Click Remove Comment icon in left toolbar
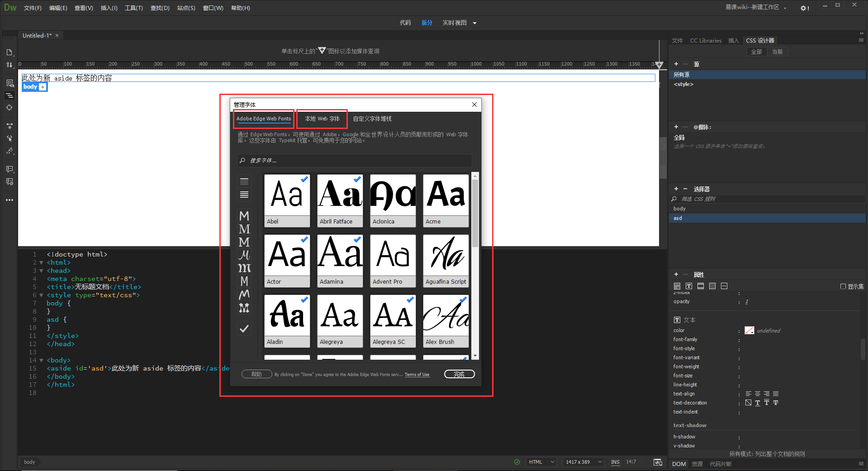 [9, 182]
